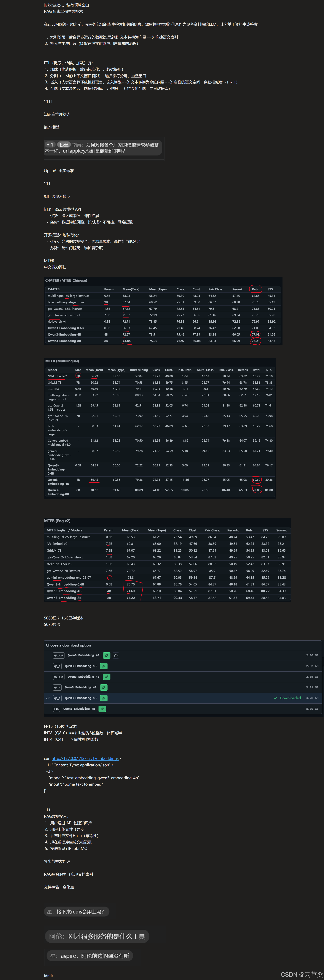This screenshot has height=980, width=324.
Task: Click the green rocket icon on the Q8_0 row
Action: (104, 698)
